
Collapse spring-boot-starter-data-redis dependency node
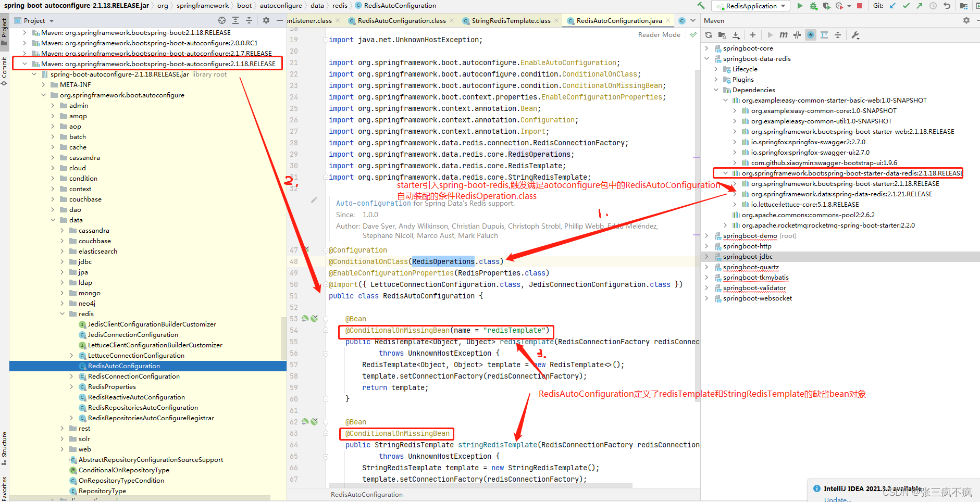pyautogui.click(x=725, y=173)
